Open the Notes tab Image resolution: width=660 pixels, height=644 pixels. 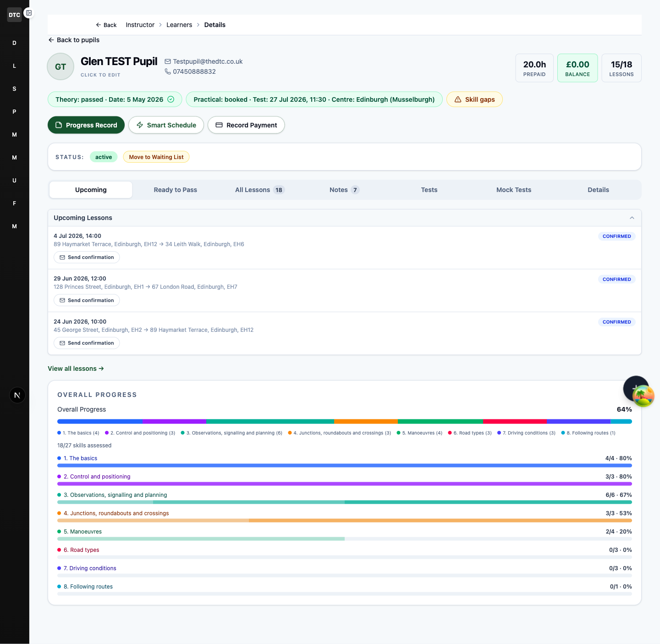[x=344, y=190]
